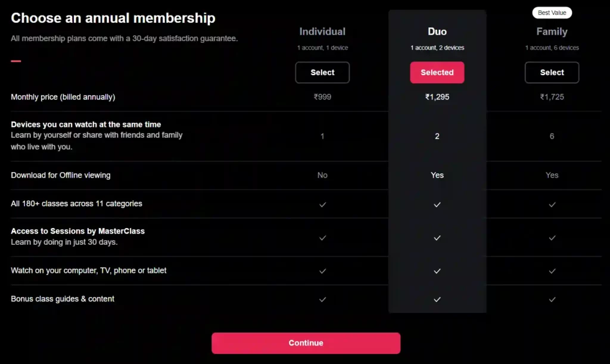Click the Selected button on the Duo plan
610x364 pixels.
pos(437,72)
